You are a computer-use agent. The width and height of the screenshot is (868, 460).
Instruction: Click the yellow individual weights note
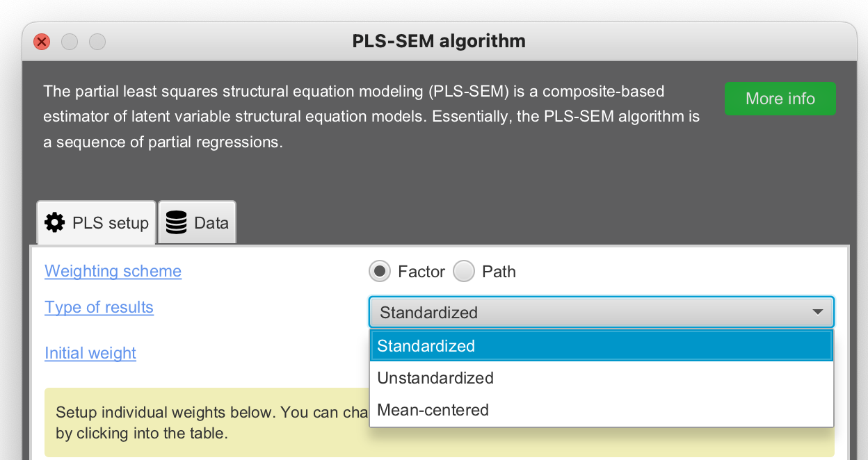point(209,422)
